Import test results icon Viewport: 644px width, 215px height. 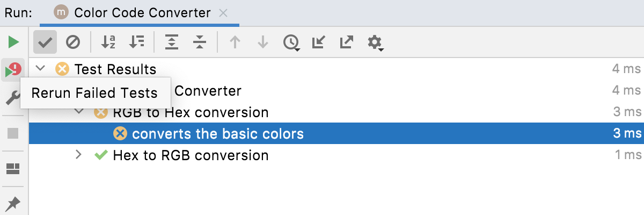pyautogui.click(x=319, y=42)
